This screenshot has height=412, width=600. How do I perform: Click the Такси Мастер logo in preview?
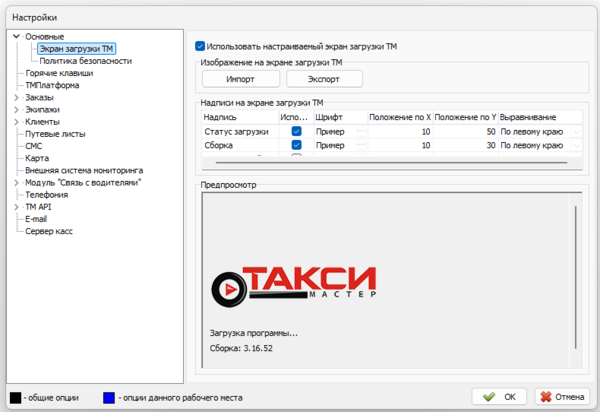pos(294,284)
